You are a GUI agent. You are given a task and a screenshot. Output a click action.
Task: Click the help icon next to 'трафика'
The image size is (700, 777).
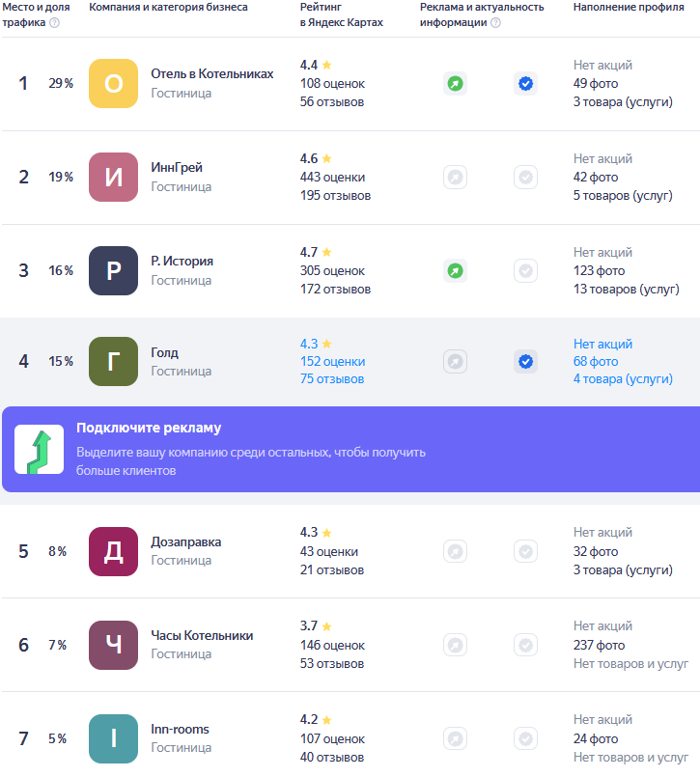coord(54,23)
